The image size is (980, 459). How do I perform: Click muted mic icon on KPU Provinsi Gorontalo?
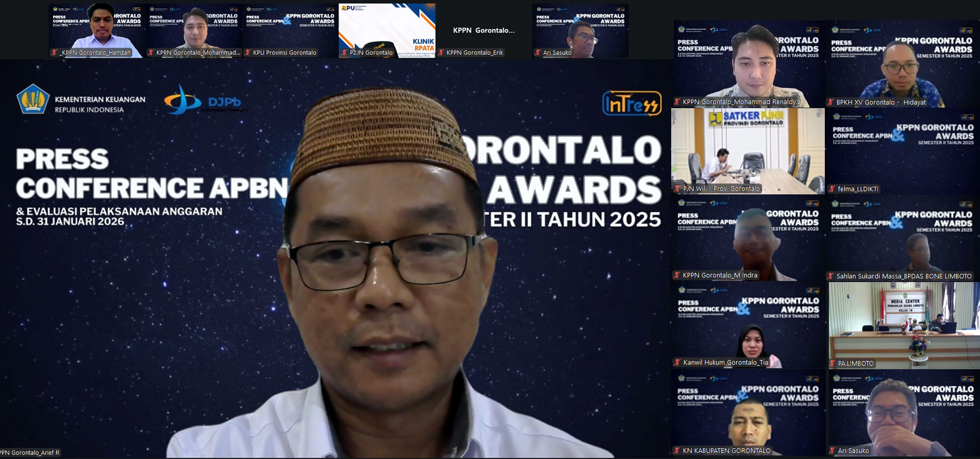[x=248, y=53]
